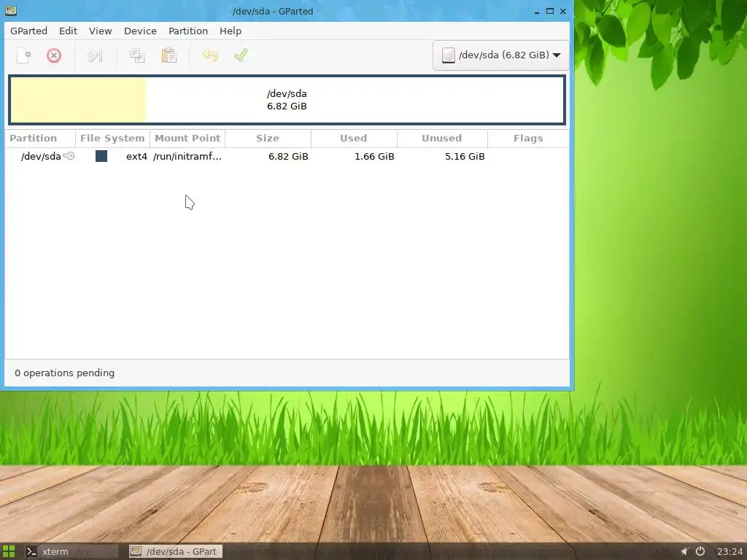The image size is (747, 560).
Task: Open the Device menu
Action: pyautogui.click(x=140, y=31)
